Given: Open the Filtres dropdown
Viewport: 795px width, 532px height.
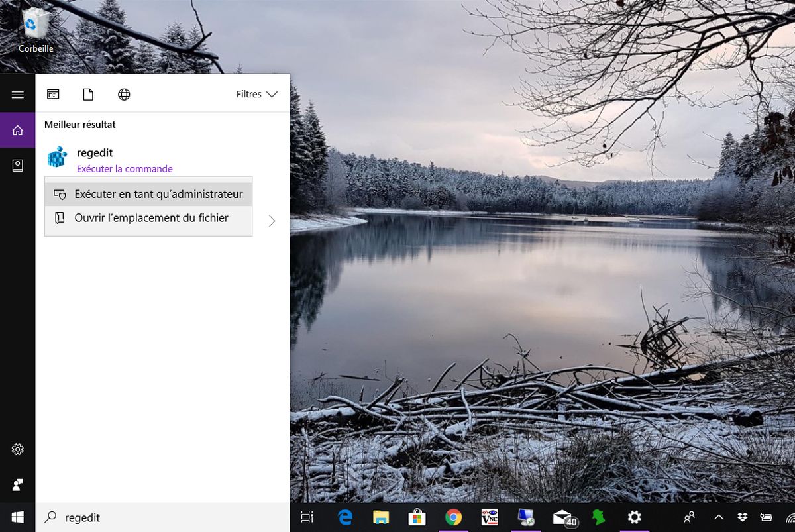Looking at the screenshot, I should point(256,94).
